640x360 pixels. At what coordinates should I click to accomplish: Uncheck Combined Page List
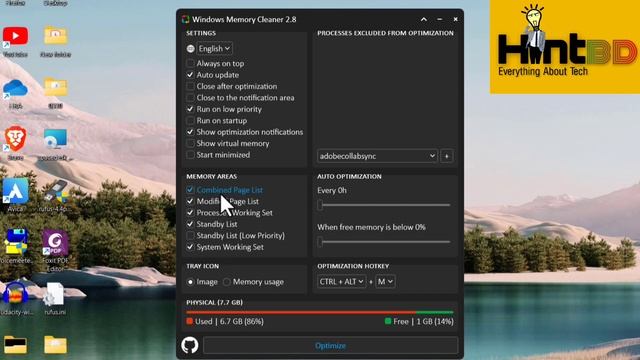[190, 190]
